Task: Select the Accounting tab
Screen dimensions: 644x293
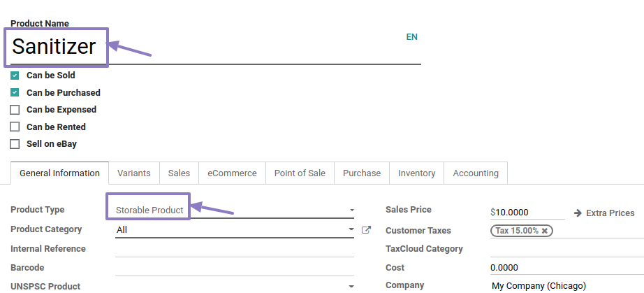Action: pos(476,173)
